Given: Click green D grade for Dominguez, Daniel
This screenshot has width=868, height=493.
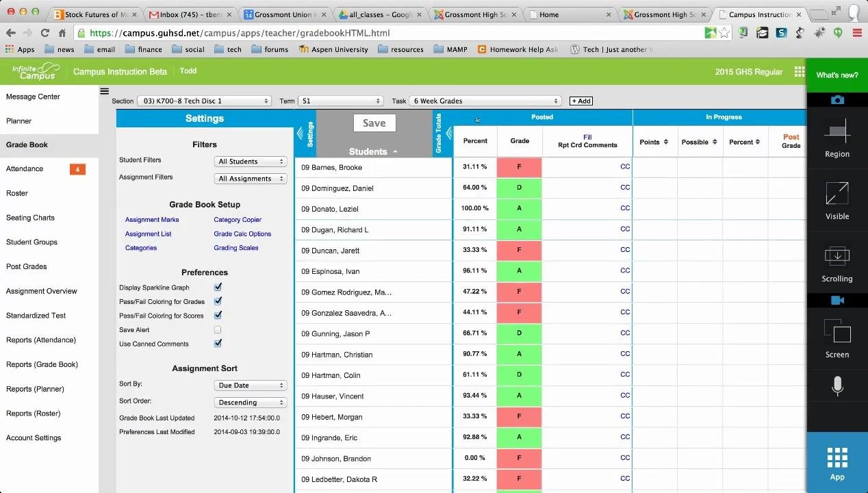Looking at the screenshot, I should point(519,188).
